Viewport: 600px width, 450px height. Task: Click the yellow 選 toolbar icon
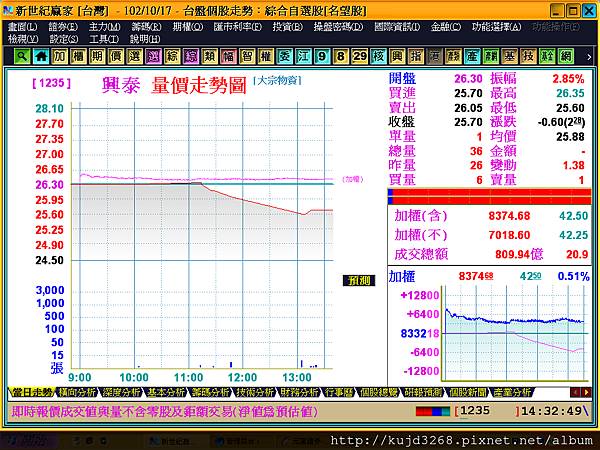click(x=135, y=57)
